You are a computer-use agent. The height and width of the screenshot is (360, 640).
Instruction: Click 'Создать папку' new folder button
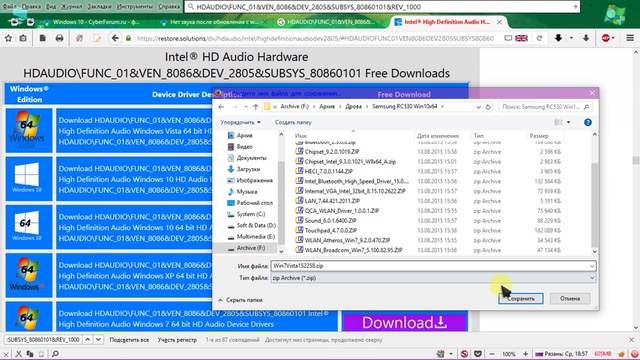(x=293, y=122)
